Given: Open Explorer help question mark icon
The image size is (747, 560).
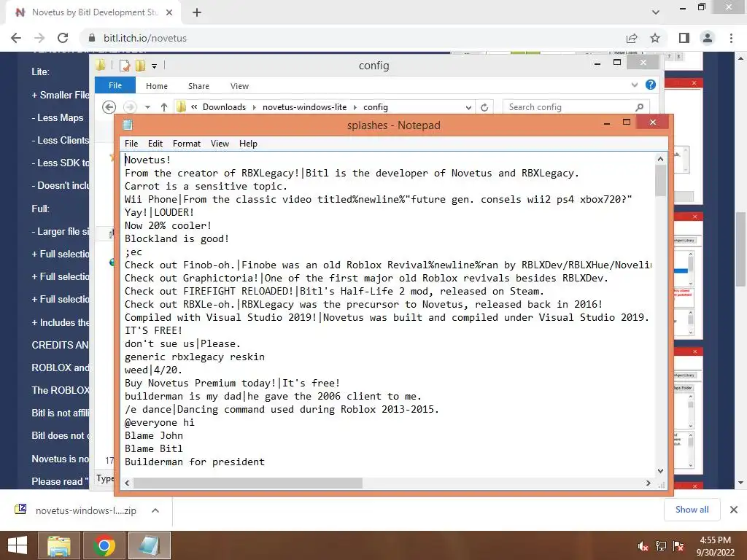Looking at the screenshot, I should coord(650,85).
